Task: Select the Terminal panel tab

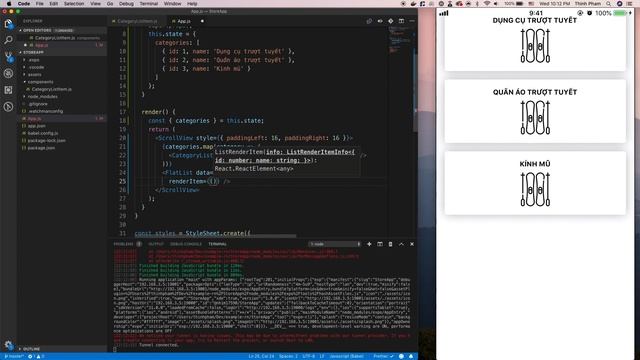Action: click(x=217, y=244)
